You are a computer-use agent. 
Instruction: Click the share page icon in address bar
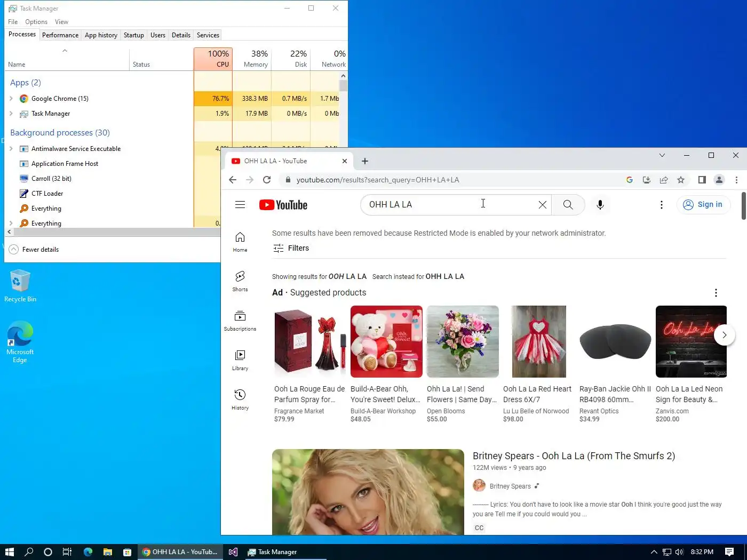[664, 180]
